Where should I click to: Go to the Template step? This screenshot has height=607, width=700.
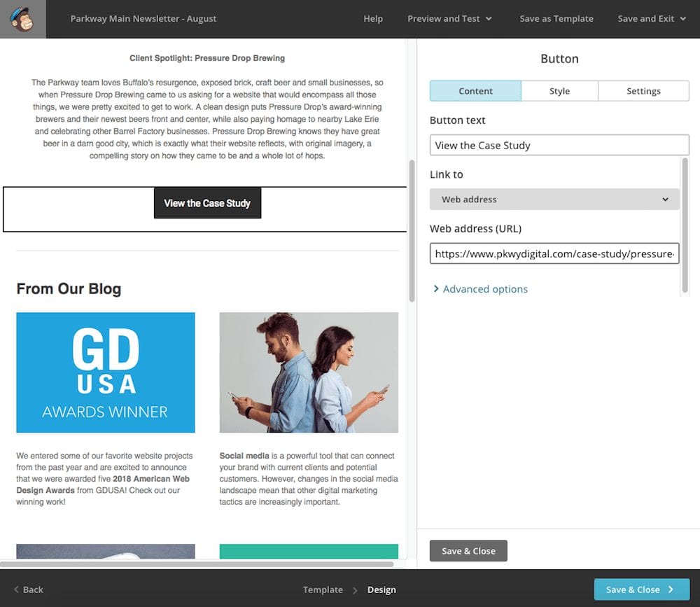click(x=323, y=589)
